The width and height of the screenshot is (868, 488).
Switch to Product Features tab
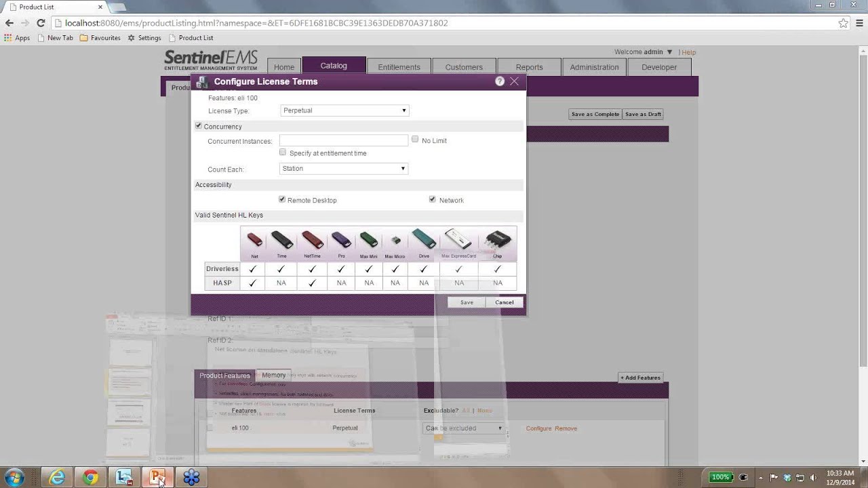224,375
